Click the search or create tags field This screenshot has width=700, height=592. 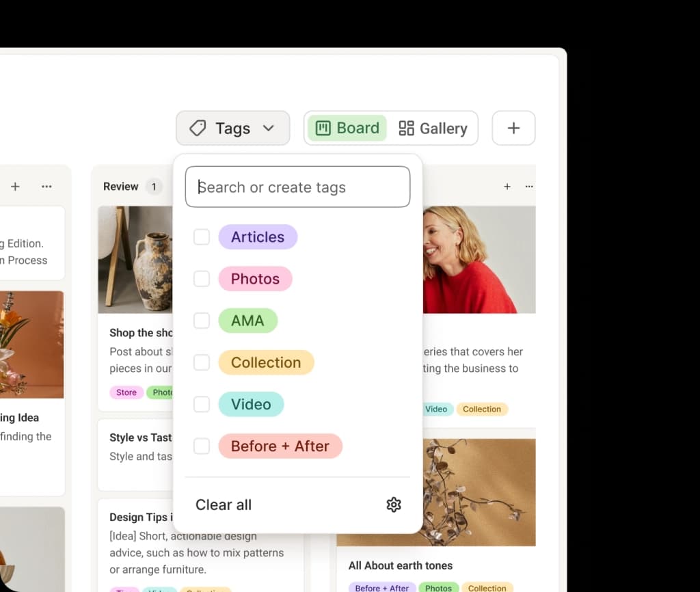click(x=297, y=187)
